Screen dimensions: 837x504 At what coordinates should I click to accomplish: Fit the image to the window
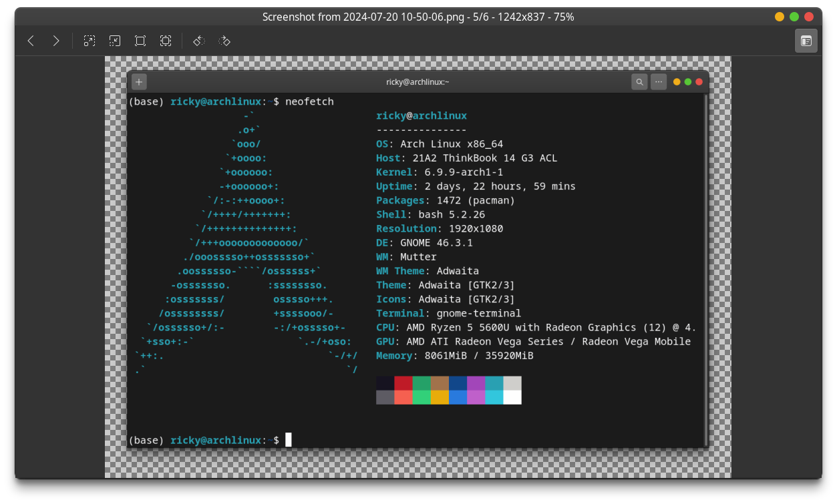166,41
